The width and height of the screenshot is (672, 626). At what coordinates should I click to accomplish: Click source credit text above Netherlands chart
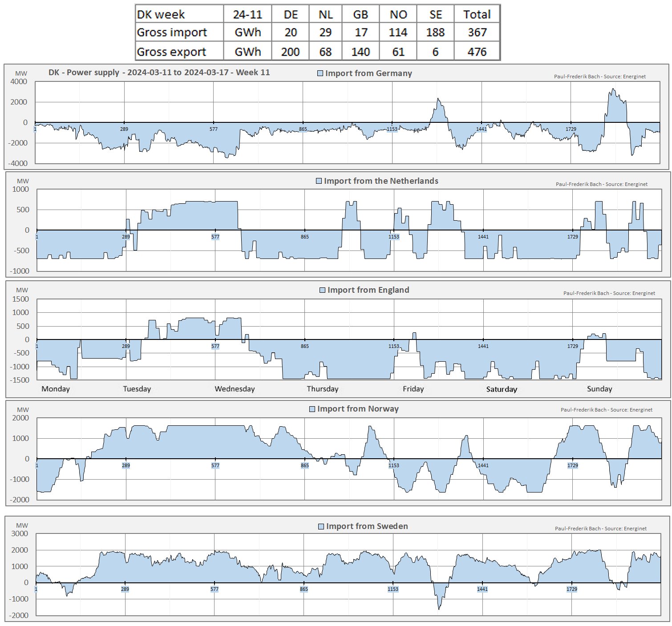click(601, 184)
